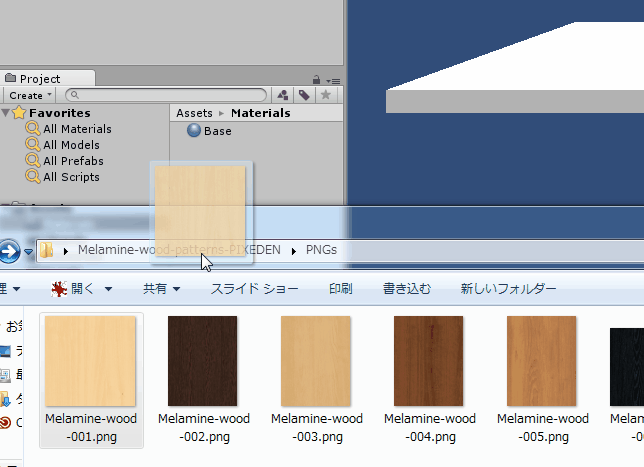Image resolution: width=644 pixels, height=467 pixels.
Task: Select Melamine-wood-001.png thumbnail
Action: [90, 361]
